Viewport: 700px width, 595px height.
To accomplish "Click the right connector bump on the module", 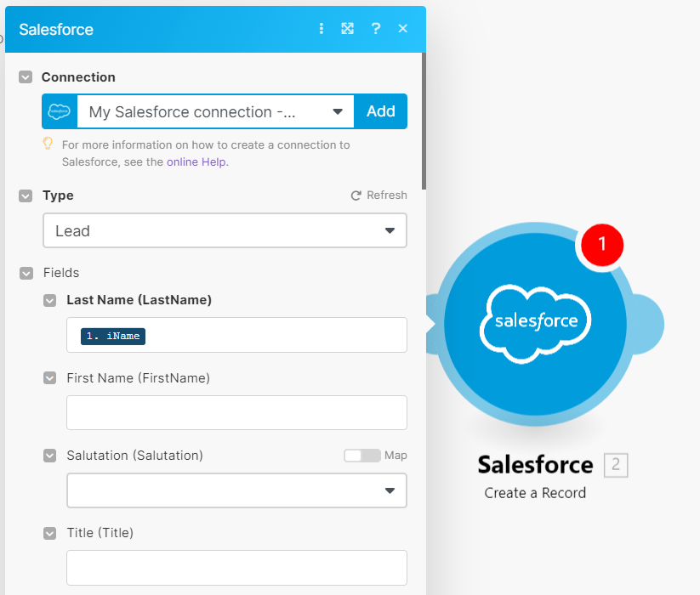I will (647, 324).
